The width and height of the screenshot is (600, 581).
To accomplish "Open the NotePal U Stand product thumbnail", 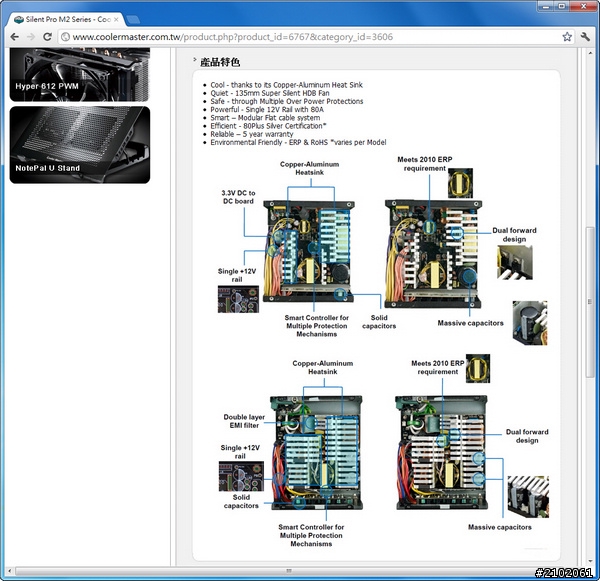I will [80, 145].
